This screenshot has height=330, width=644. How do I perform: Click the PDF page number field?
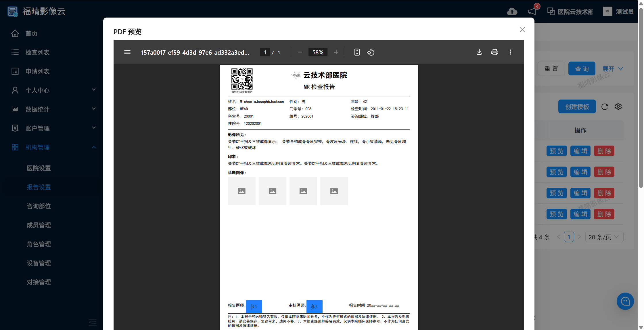coord(264,52)
